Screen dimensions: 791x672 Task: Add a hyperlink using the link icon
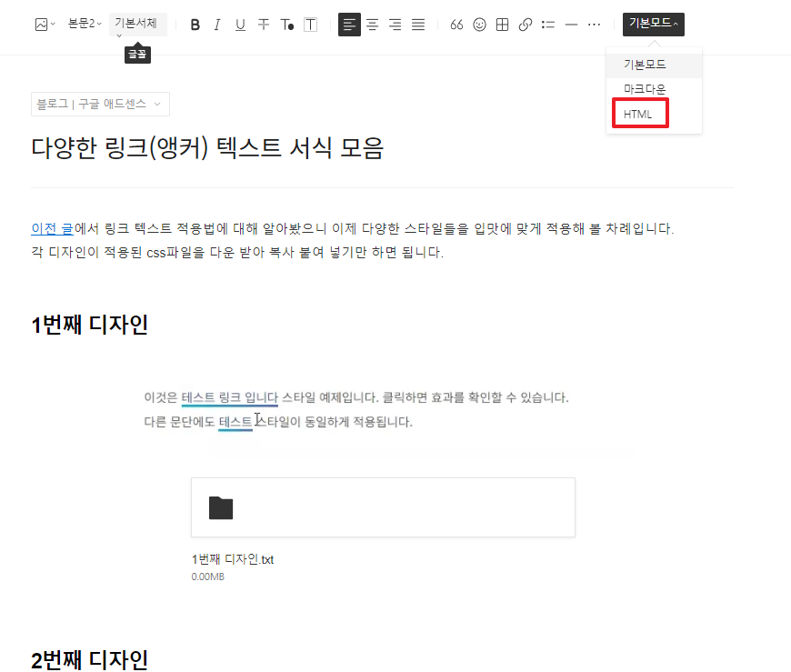[525, 25]
